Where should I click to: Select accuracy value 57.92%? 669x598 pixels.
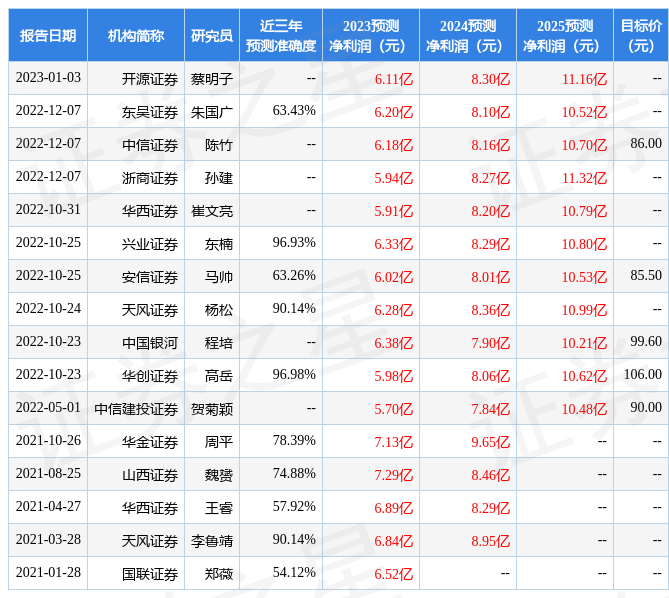[294, 506]
